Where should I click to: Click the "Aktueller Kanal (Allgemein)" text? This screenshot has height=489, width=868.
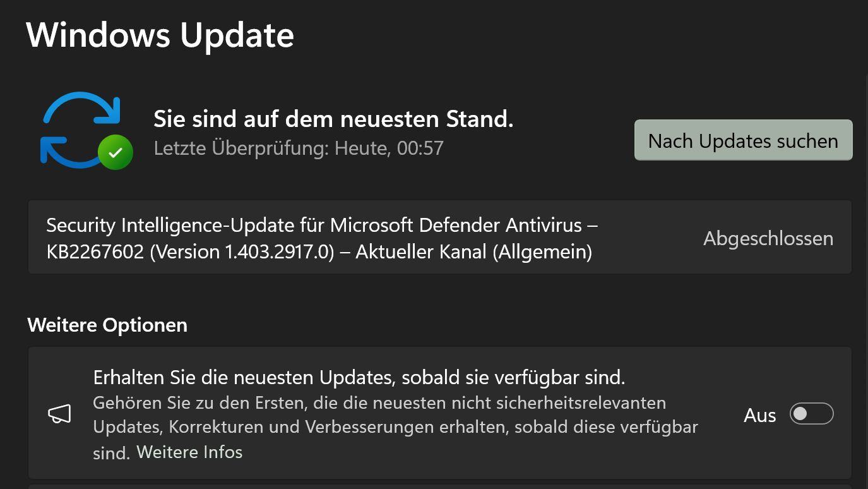coord(473,251)
